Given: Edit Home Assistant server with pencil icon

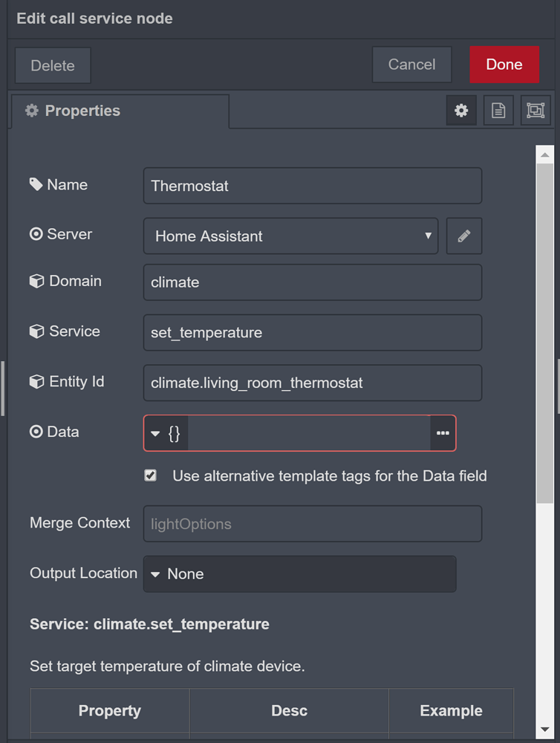Looking at the screenshot, I should pyautogui.click(x=464, y=236).
